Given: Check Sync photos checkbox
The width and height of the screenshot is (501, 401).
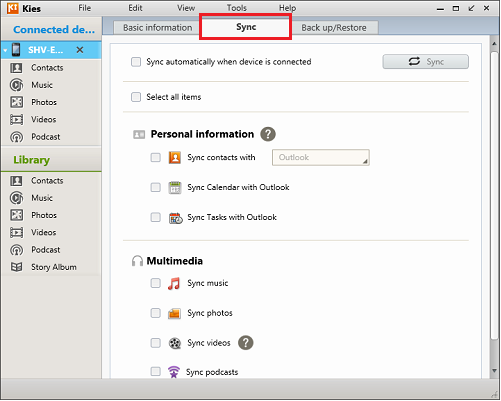Looking at the screenshot, I should click(x=156, y=313).
